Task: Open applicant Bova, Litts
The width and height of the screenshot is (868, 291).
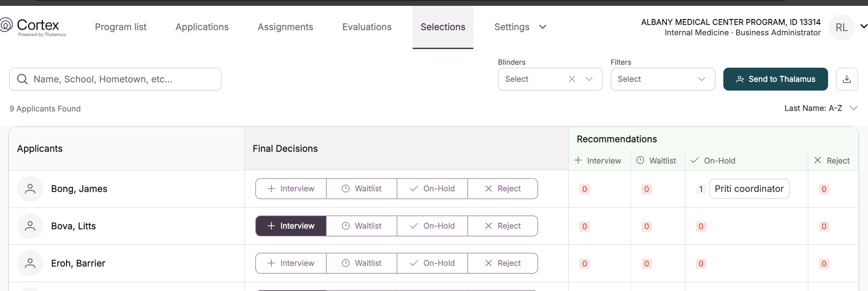Action: coord(73,226)
